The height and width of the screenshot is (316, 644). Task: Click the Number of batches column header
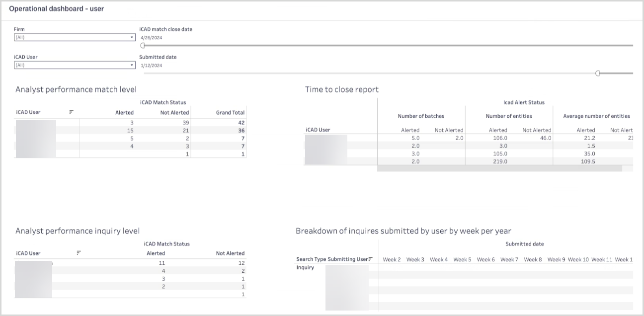(421, 116)
